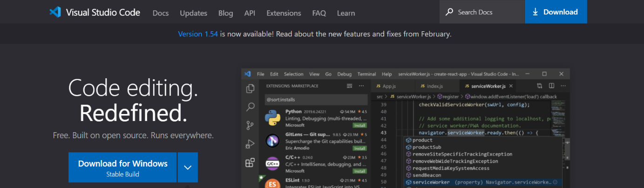Go to the Learn page

[346, 13]
